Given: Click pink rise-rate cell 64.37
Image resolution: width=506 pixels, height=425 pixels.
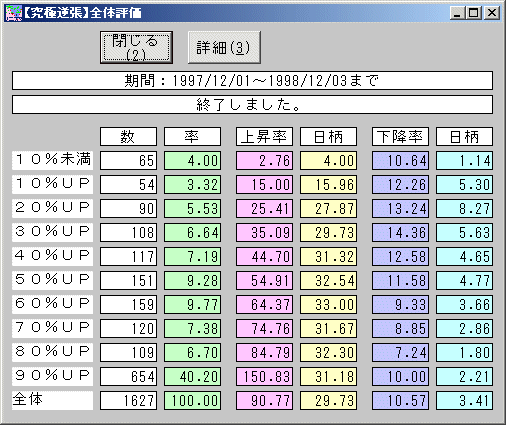Looking at the screenshot, I should (264, 304).
